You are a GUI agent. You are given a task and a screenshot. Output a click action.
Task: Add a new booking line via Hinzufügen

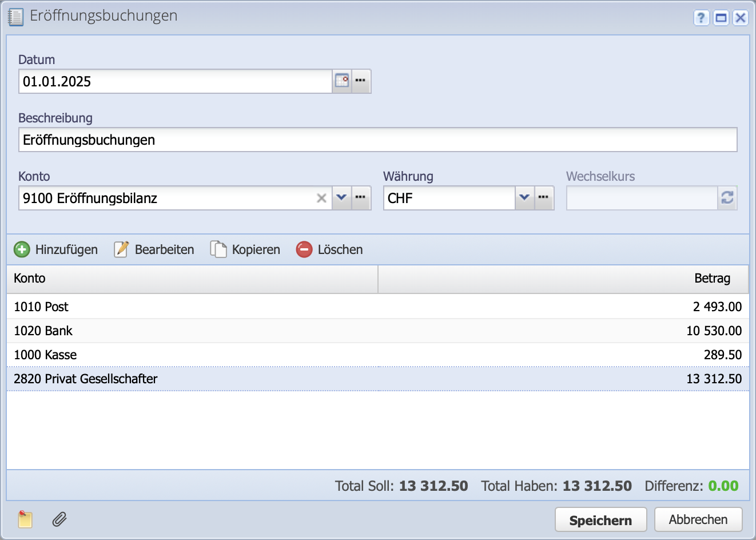pyautogui.click(x=55, y=249)
